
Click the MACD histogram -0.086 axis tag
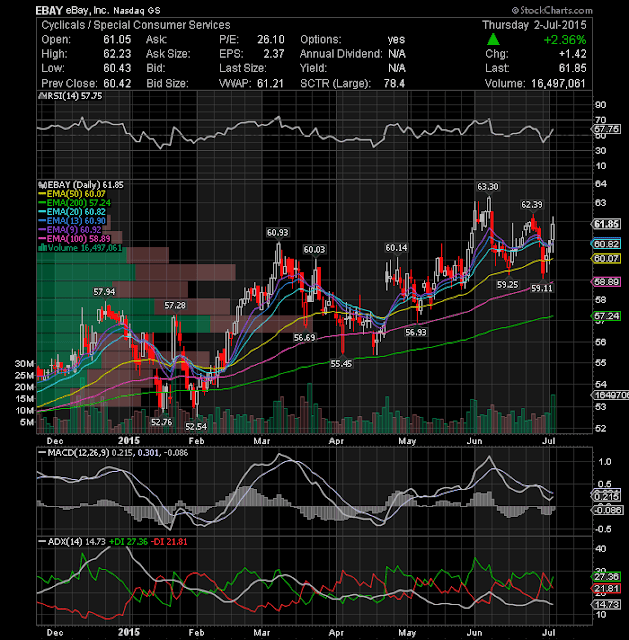click(608, 510)
